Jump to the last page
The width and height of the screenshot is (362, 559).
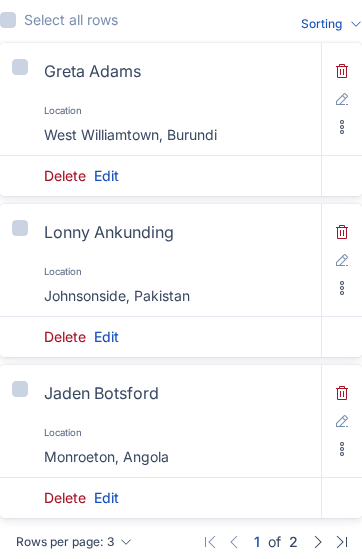(x=342, y=542)
